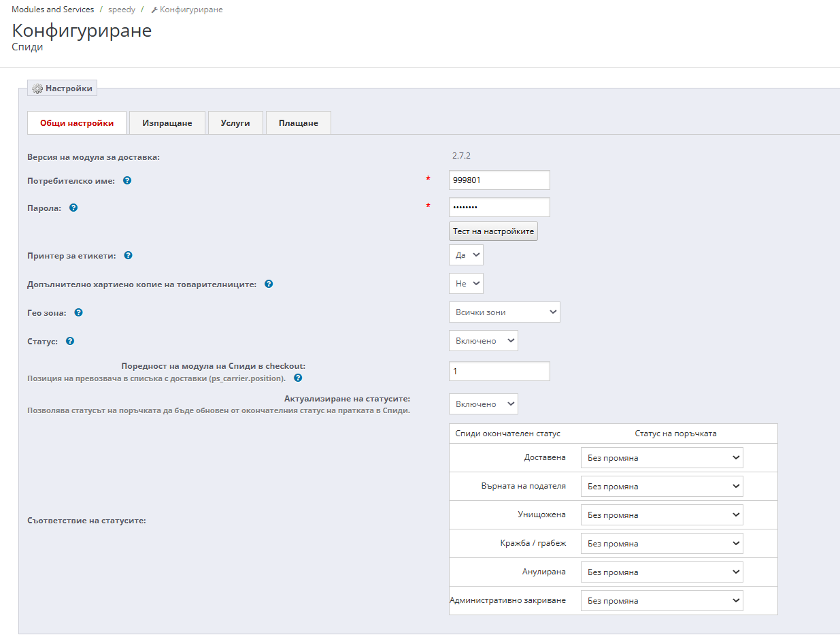Image resolution: width=840 pixels, height=637 pixels.
Task: Open the Услуги tab
Action: (235, 123)
